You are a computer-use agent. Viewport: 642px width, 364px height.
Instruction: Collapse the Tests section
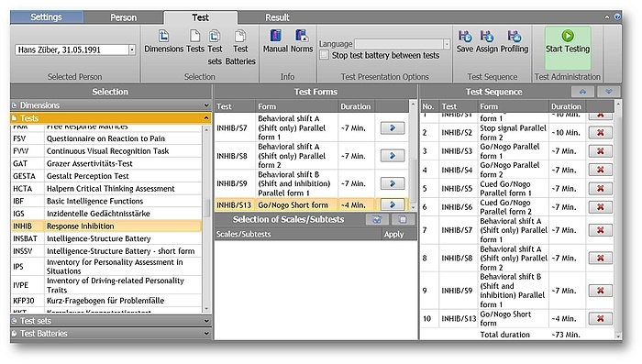[111, 118]
